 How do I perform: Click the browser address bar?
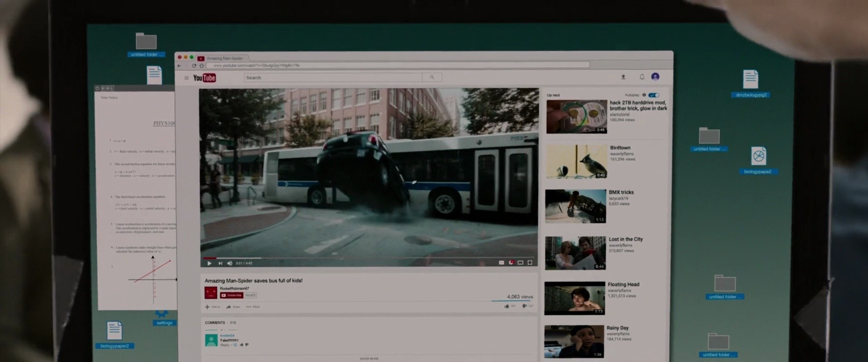398,65
